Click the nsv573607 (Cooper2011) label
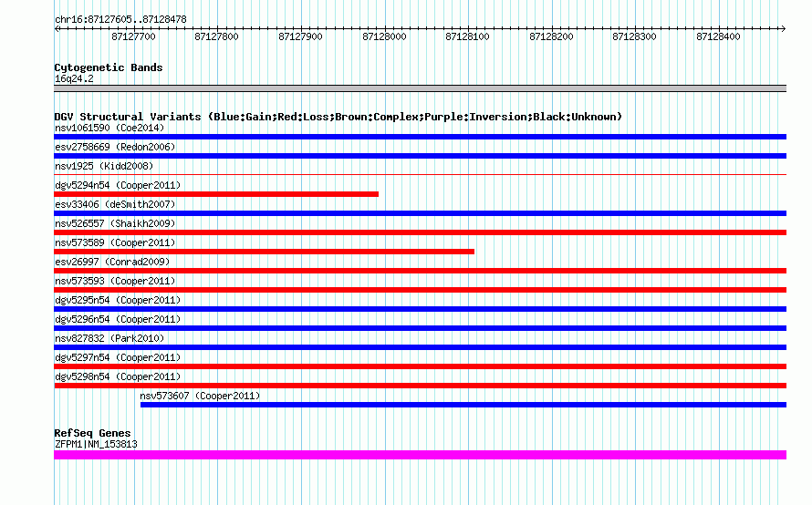 pos(200,396)
